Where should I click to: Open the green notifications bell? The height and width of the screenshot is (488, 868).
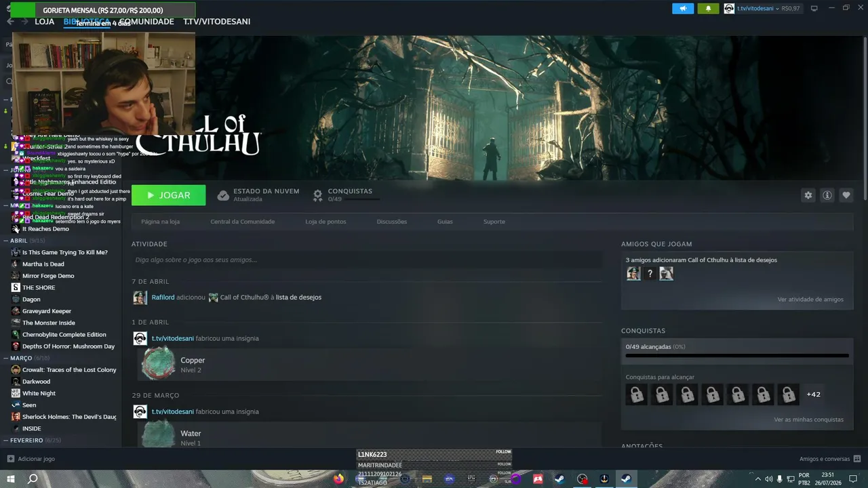(x=708, y=8)
